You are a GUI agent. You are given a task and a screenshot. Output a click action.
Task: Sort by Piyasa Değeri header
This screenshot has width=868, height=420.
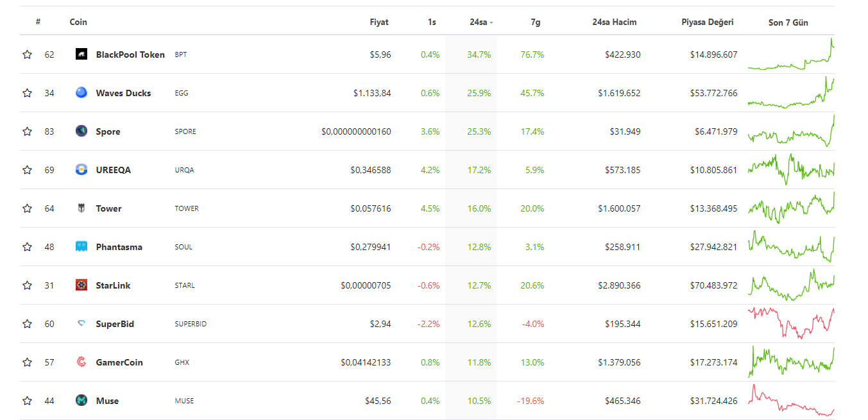(708, 22)
